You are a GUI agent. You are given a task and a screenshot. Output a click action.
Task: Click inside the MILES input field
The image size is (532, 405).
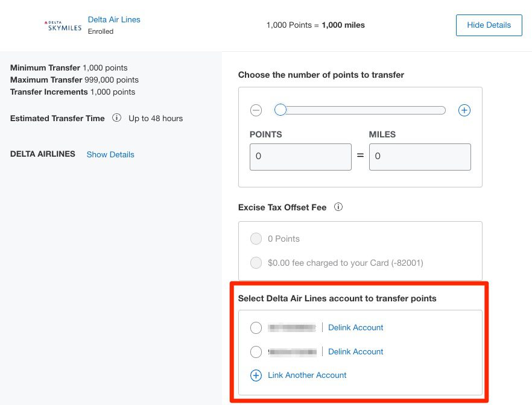(420, 156)
